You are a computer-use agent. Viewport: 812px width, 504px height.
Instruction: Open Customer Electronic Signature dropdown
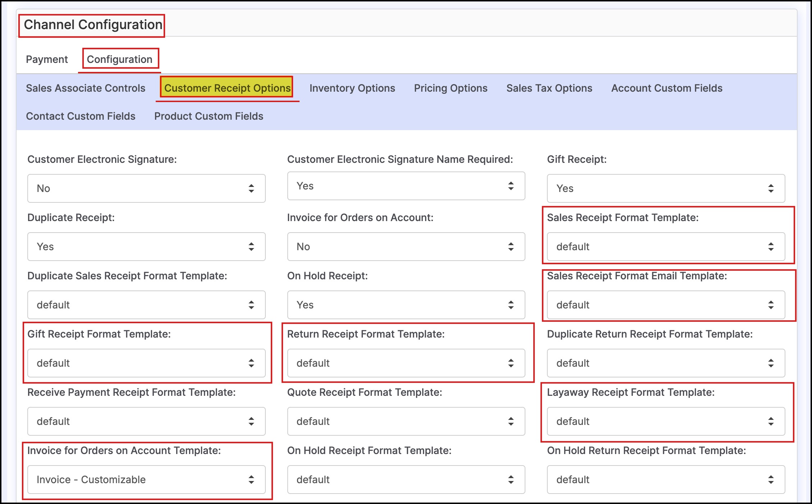tap(146, 188)
